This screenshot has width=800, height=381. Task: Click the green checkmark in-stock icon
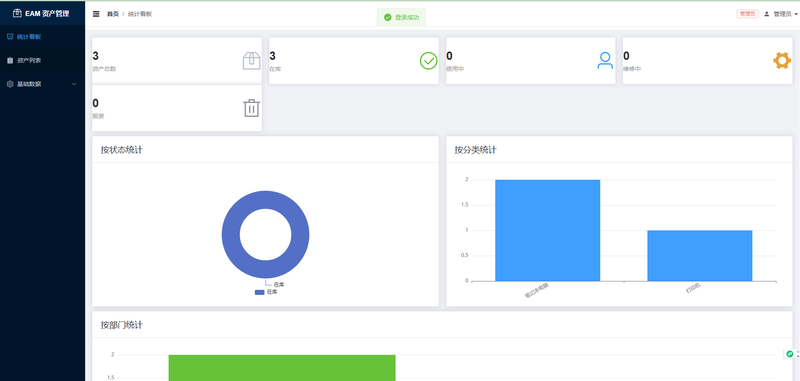click(x=429, y=61)
